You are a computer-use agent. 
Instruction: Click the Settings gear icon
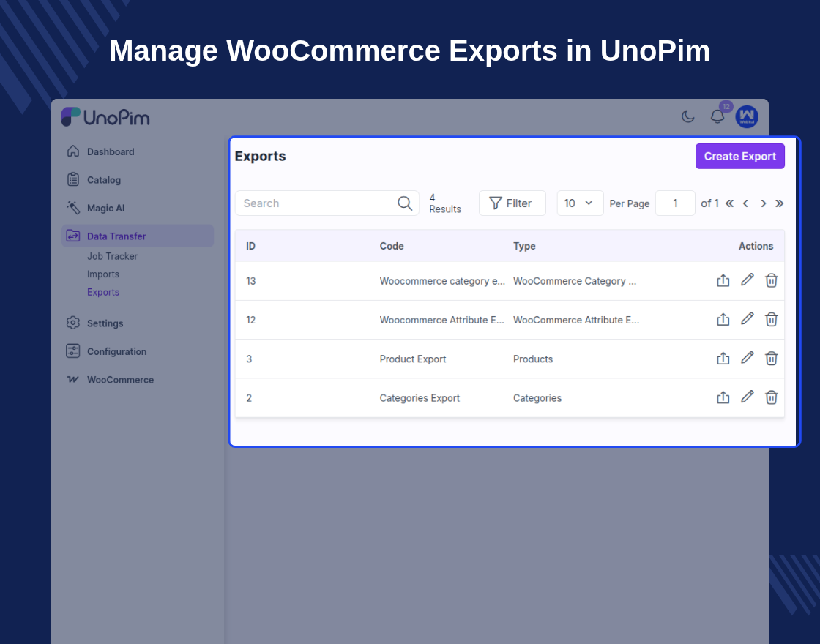click(73, 323)
